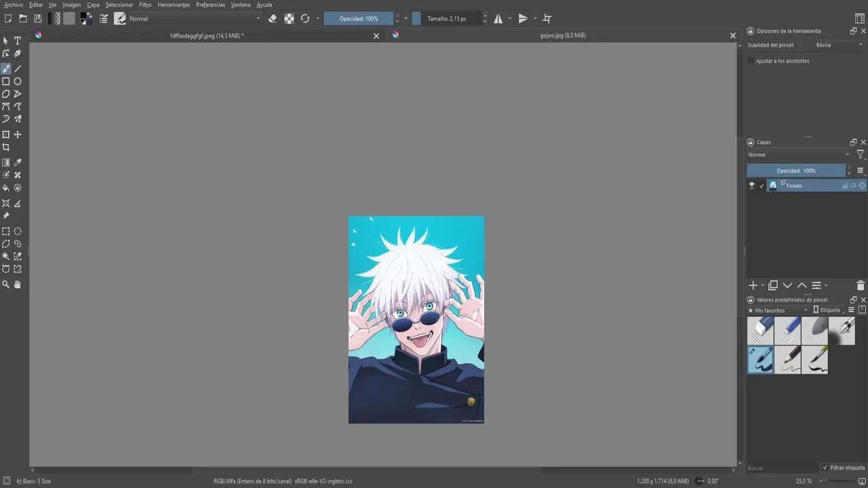Switch to gojoo.jpg document tab
This screenshot has width=868, height=488.
[563, 35]
